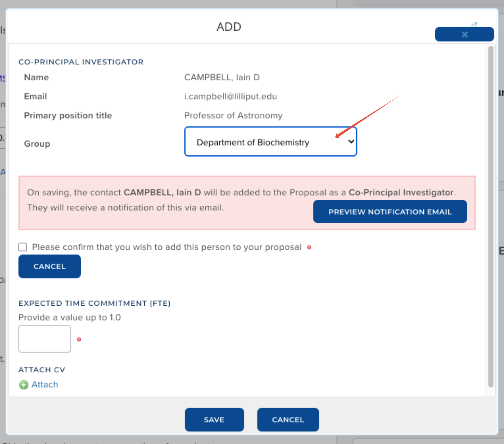Close the ADD dialog with the X button
Screen dimensions: 504x444
(x=464, y=34)
